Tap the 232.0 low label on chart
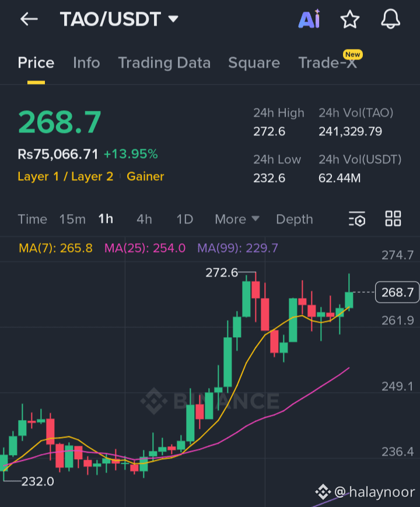Image resolution: width=420 pixels, height=507 pixels. tap(37, 481)
